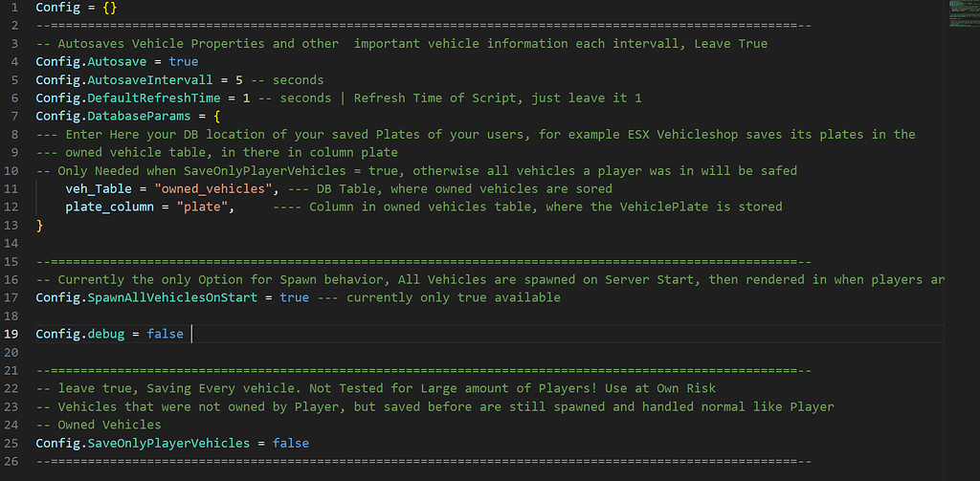Click the 'false' value of Config.debug
Viewport: 980px width, 481px height.
click(x=165, y=334)
